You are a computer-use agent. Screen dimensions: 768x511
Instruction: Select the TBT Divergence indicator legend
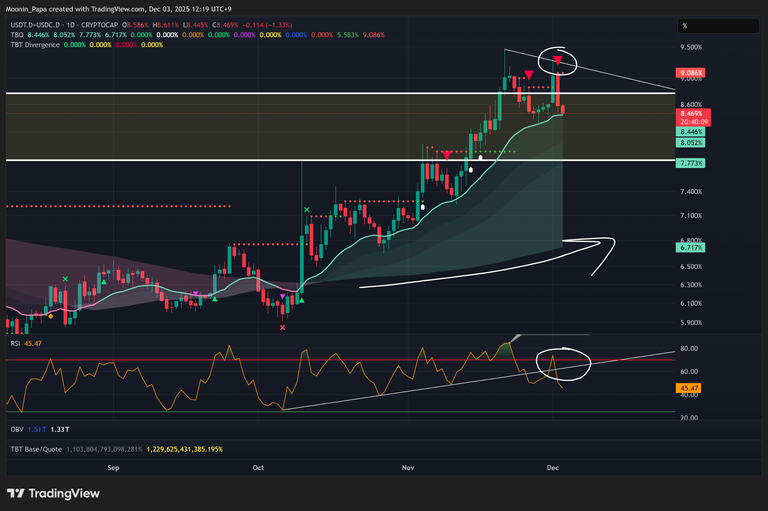[x=32, y=44]
